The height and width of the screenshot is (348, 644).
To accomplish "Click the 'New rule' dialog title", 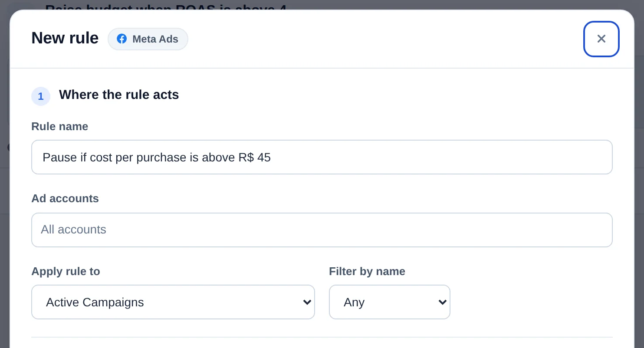I will pos(65,38).
